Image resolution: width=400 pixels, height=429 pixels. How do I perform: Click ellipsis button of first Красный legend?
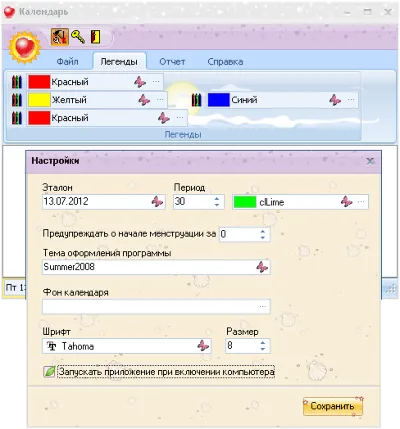(156, 82)
